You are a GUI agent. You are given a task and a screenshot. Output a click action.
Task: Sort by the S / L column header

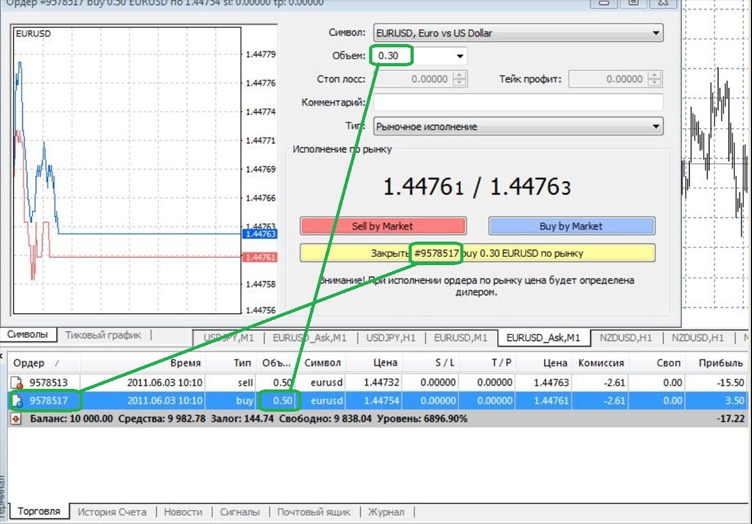[432, 363]
